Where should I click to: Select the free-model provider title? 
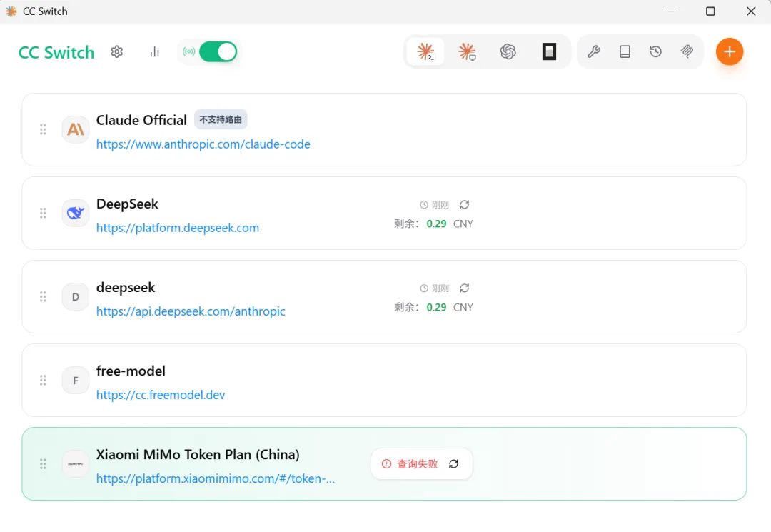point(131,371)
